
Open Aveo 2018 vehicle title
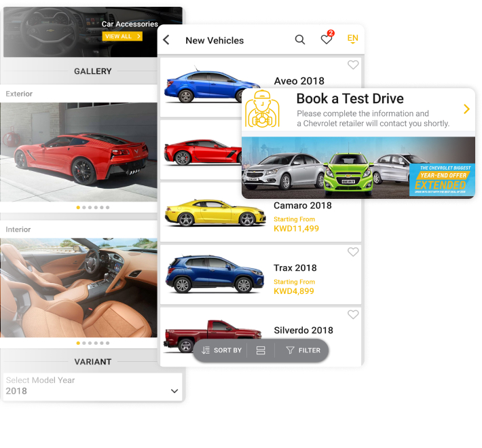[x=299, y=81]
